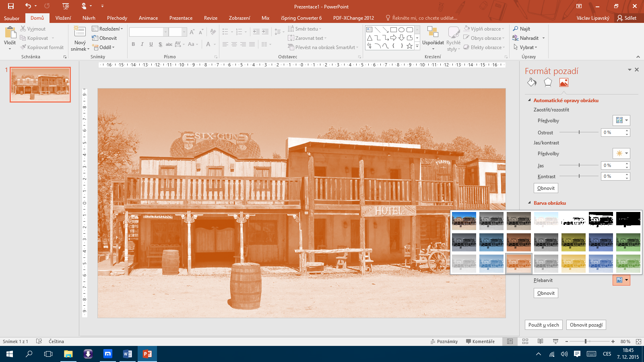
Task: Start slideshow from status bar
Action: click(x=555, y=341)
